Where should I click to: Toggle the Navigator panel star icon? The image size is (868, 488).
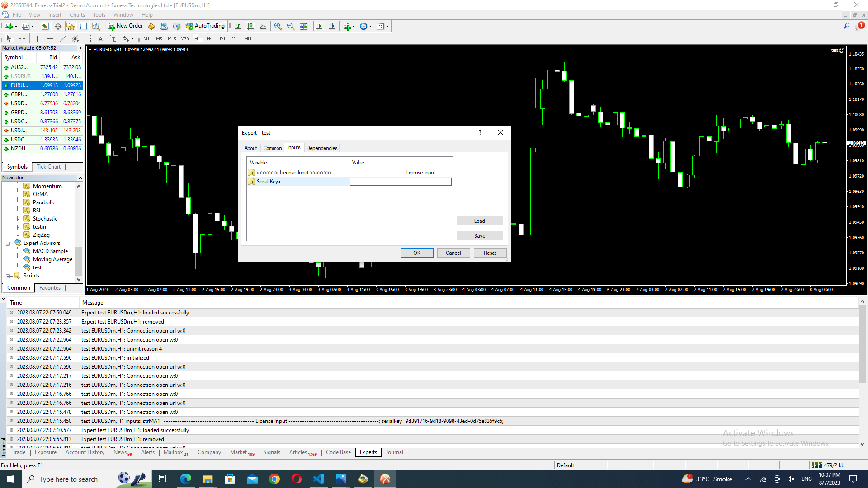71,26
